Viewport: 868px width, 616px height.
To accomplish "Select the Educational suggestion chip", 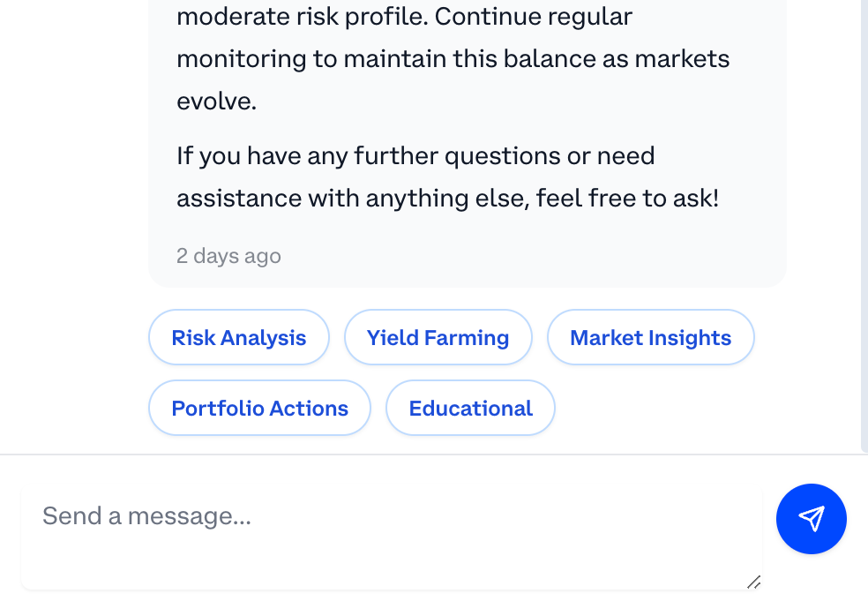I will [470, 408].
